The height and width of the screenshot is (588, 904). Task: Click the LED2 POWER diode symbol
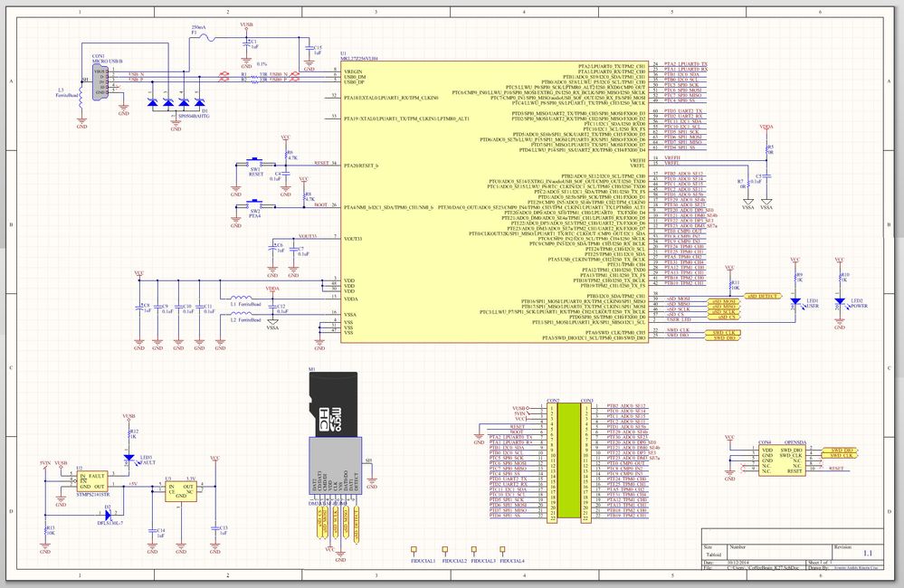click(840, 302)
